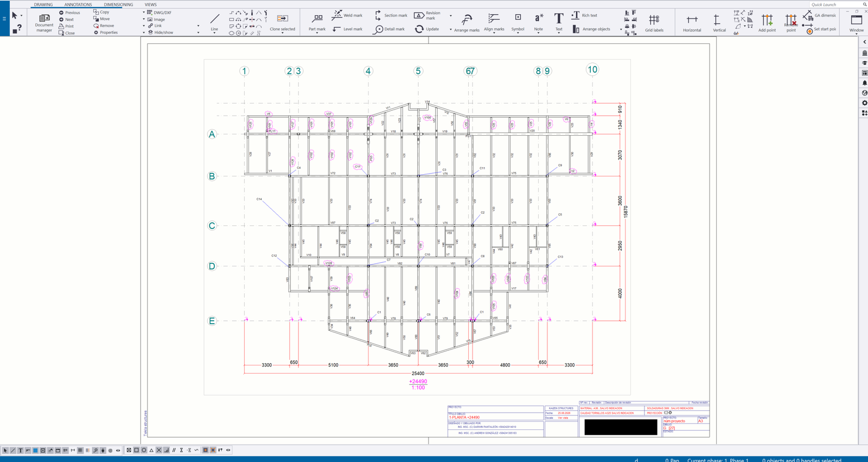This screenshot has width=868, height=462.
Task: Expand the DWG/DXF dropdown arrow
Action: click(x=144, y=12)
